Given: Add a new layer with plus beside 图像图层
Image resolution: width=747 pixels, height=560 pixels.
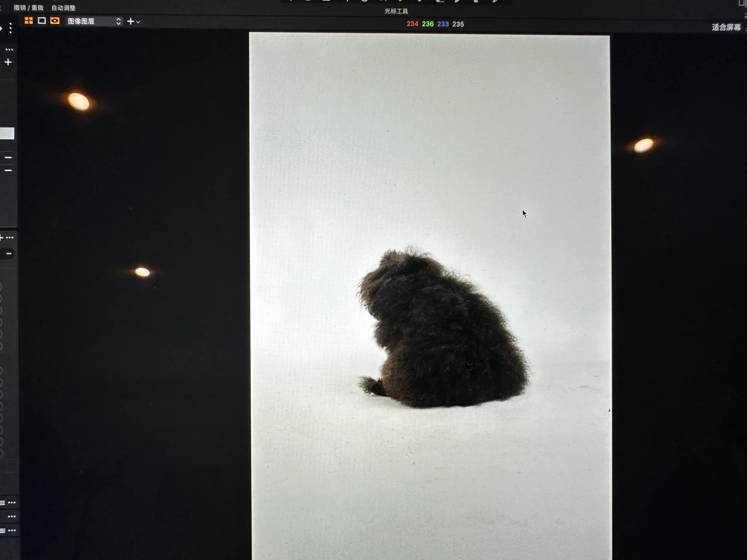Looking at the screenshot, I should (131, 21).
